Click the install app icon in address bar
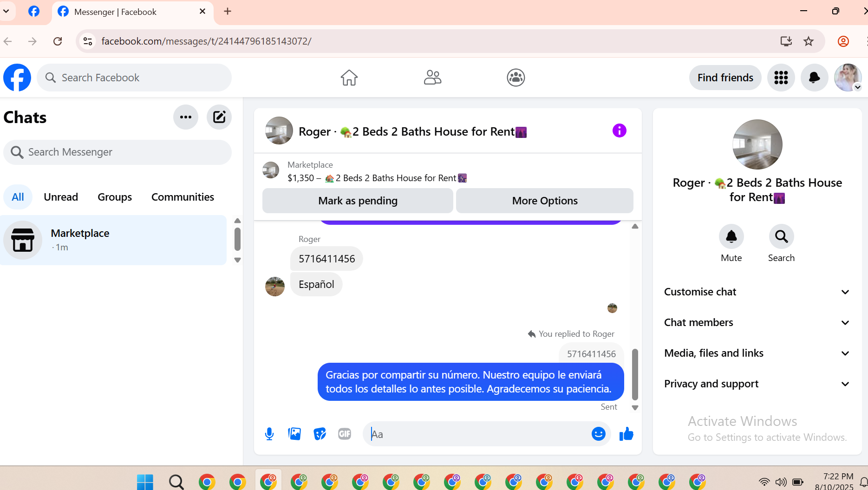 [x=786, y=41]
